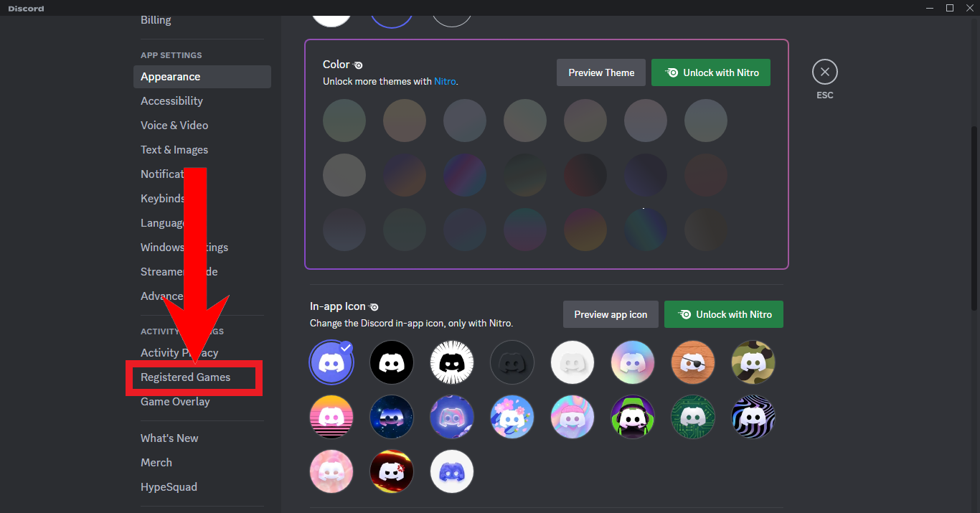This screenshot has height=513, width=980.
Task: Click Unlock with Nitro beside Preview app icon
Action: (724, 314)
